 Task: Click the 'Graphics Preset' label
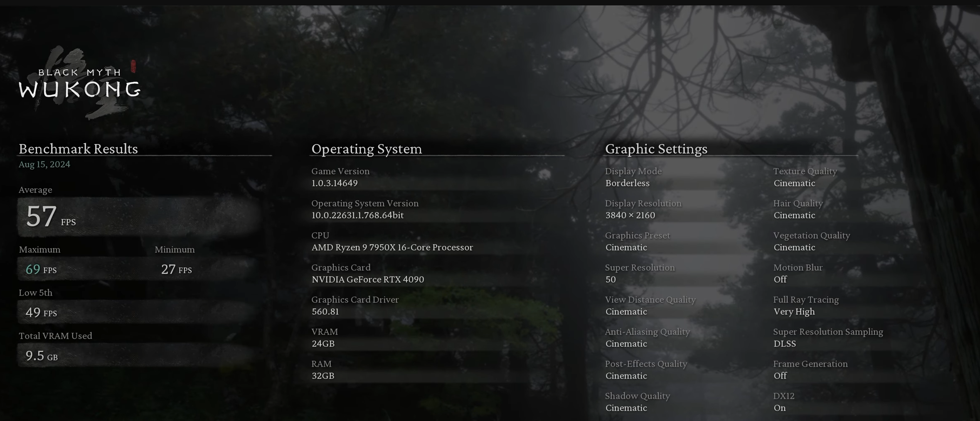[x=638, y=235]
